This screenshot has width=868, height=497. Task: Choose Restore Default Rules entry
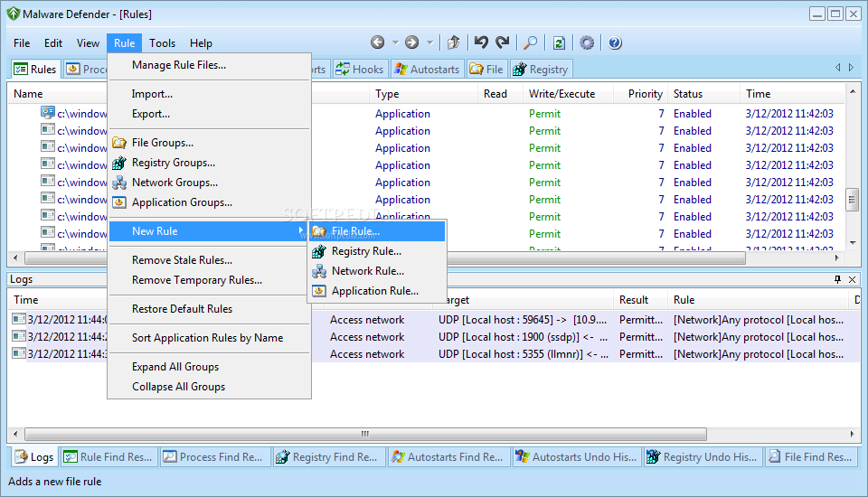tap(209, 309)
